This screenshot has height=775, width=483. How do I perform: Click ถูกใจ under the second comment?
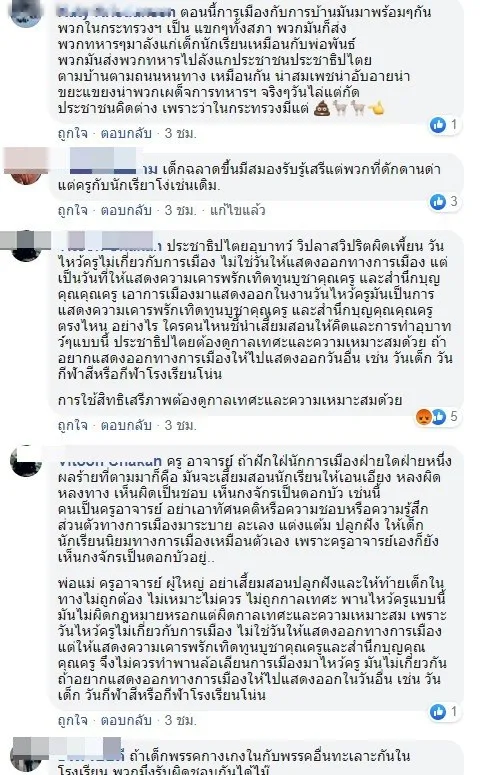tap(72, 210)
